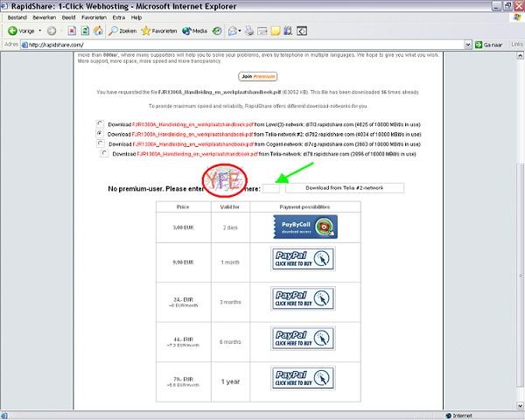Viewport: 525px width, 420px height.
Task: Expand the Mail icon dropdown arrow
Action: pos(240,31)
